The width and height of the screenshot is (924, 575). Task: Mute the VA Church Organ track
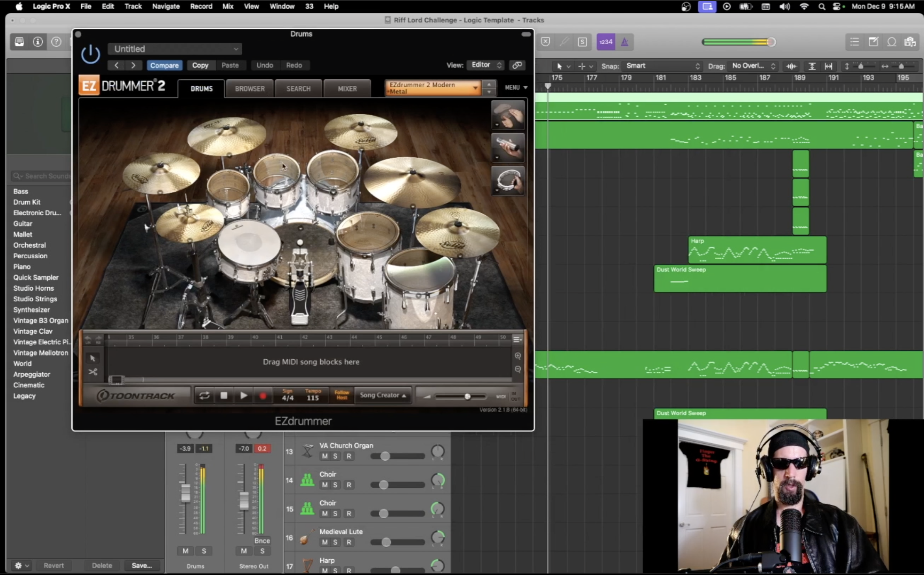pyautogui.click(x=325, y=456)
